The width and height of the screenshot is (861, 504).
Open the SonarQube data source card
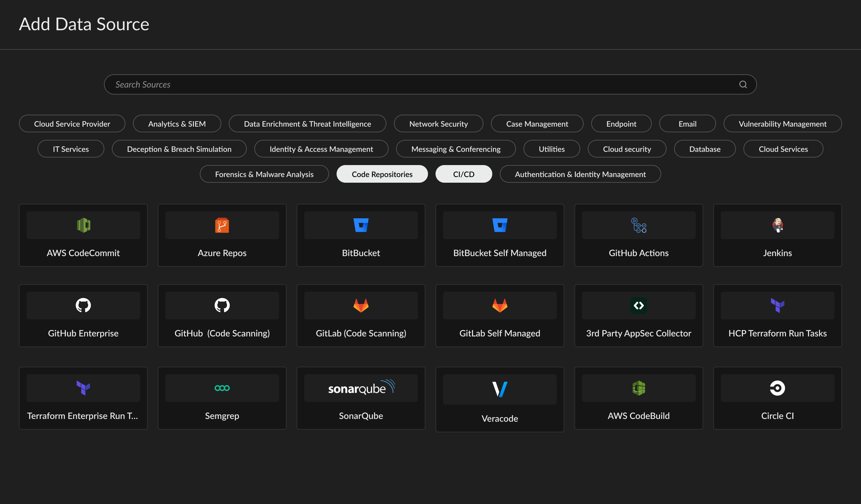point(361,398)
